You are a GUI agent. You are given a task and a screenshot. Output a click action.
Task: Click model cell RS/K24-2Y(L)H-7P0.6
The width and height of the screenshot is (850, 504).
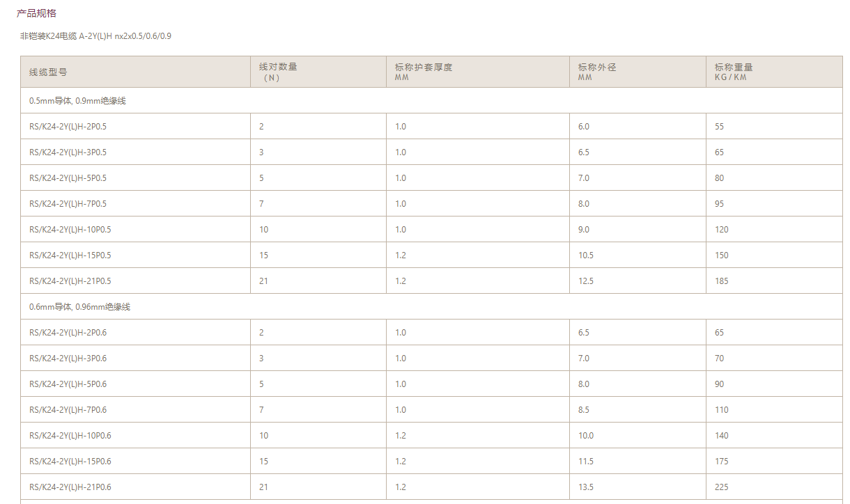[68, 410]
